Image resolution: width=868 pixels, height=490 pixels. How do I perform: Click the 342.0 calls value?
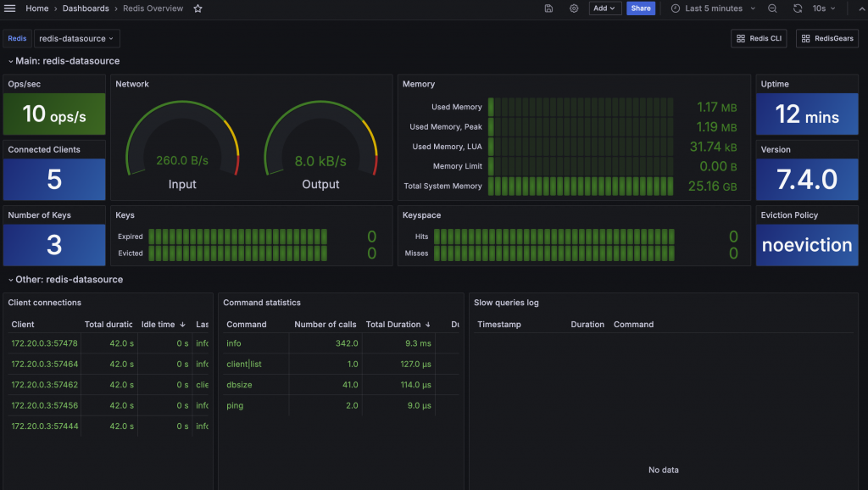(347, 343)
